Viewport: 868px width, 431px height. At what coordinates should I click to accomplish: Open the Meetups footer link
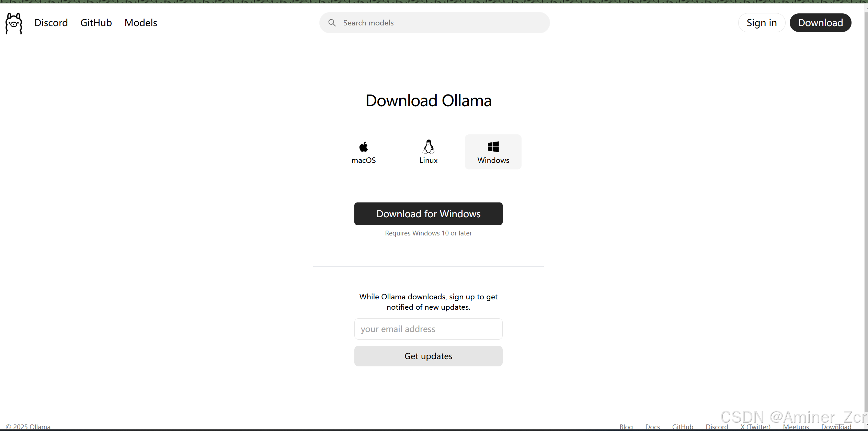(x=796, y=427)
